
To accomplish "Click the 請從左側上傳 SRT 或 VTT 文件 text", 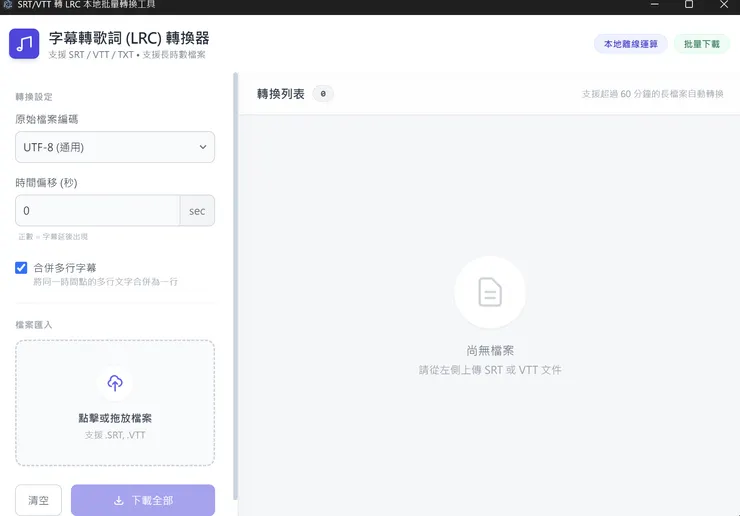I will click(490, 370).
